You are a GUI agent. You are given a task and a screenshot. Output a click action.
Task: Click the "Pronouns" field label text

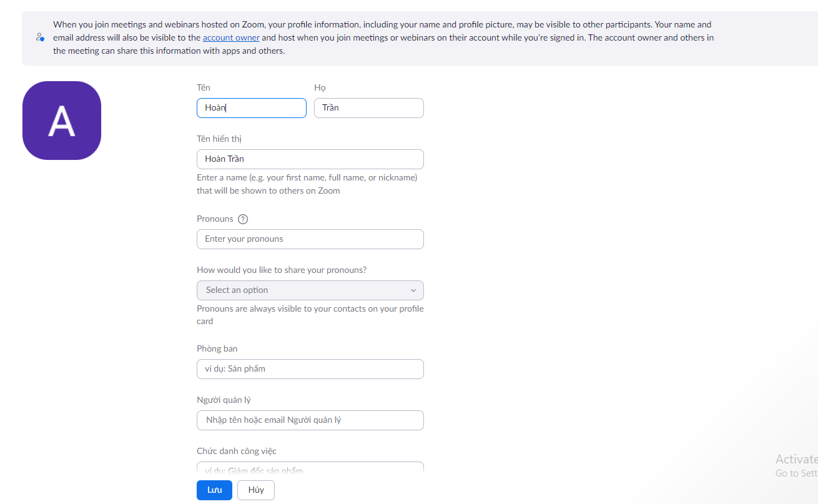point(215,219)
